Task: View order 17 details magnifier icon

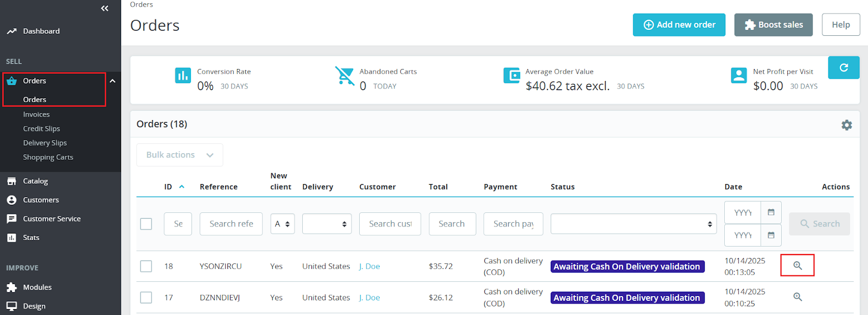Action: [797, 297]
